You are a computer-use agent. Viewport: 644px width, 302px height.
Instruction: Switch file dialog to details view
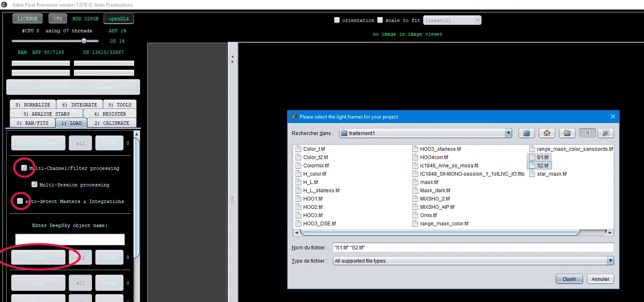[605, 133]
